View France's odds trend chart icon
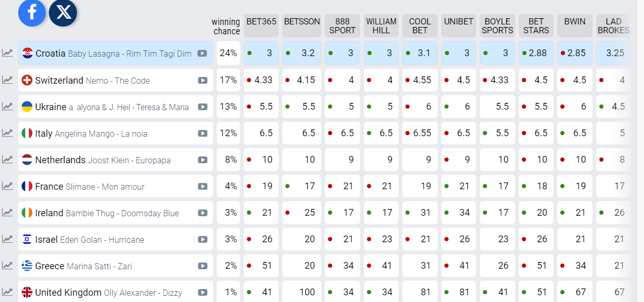644x302 pixels. coord(7,186)
